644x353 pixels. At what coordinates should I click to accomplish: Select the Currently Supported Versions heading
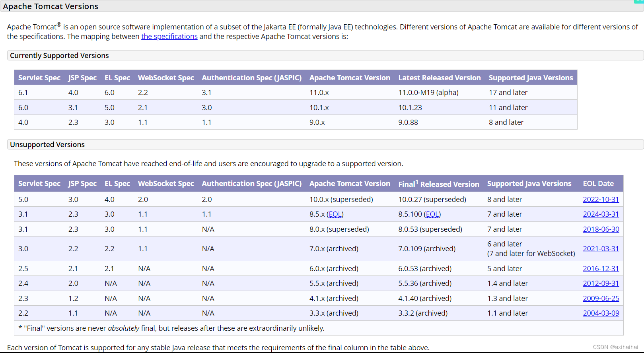coord(59,56)
